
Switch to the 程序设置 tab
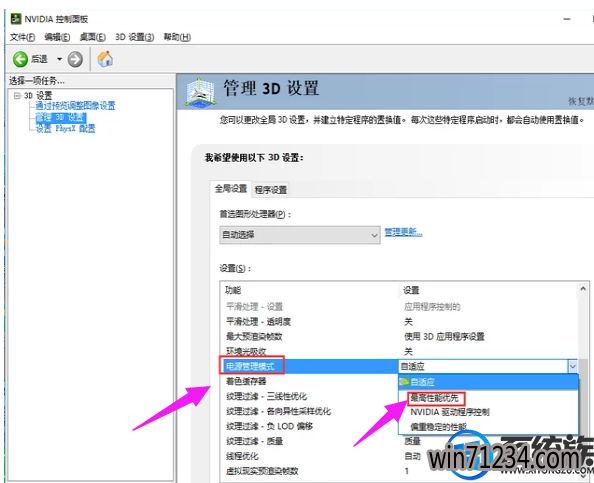271,189
